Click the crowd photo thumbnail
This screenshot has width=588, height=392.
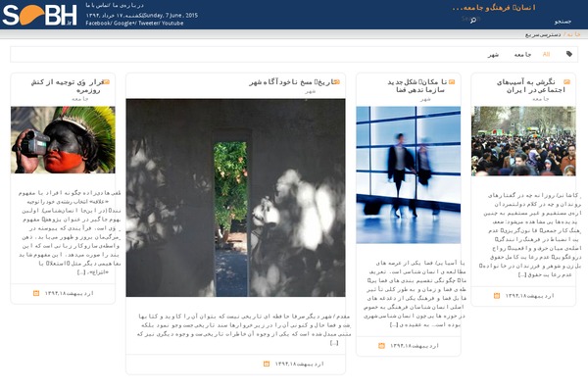[523, 141]
